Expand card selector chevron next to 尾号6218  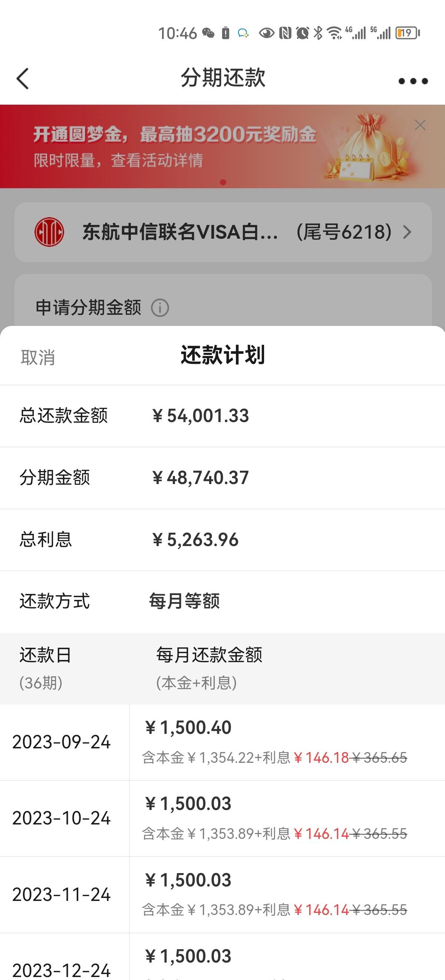click(407, 232)
